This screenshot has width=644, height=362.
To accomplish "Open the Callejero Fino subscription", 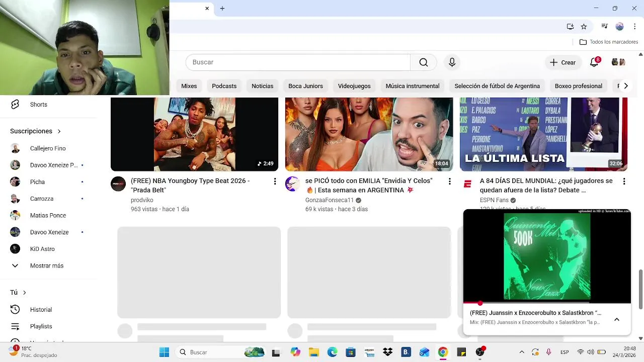I will [x=48, y=148].
